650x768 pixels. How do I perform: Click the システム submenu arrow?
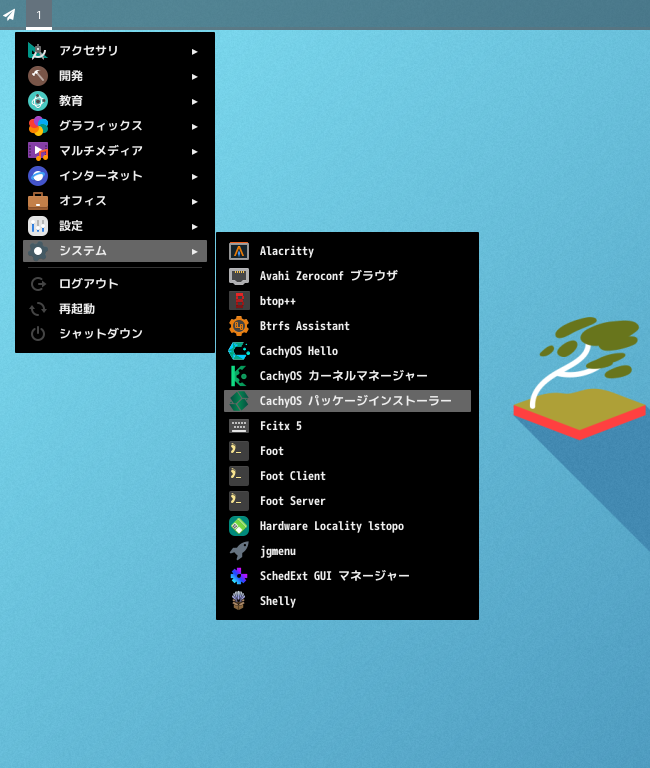pyautogui.click(x=194, y=251)
